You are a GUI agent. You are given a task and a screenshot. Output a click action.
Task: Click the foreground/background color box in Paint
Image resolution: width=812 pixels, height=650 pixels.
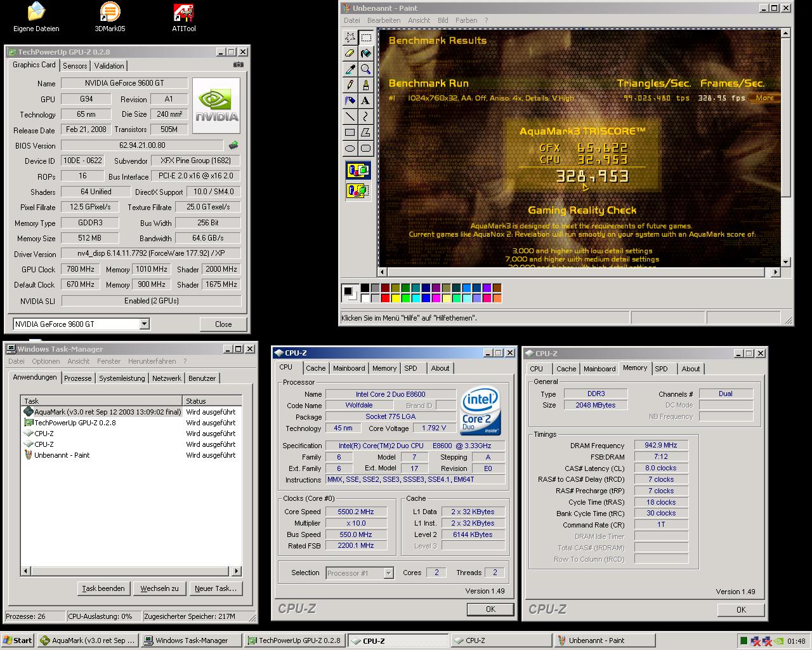click(x=350, y=293)
